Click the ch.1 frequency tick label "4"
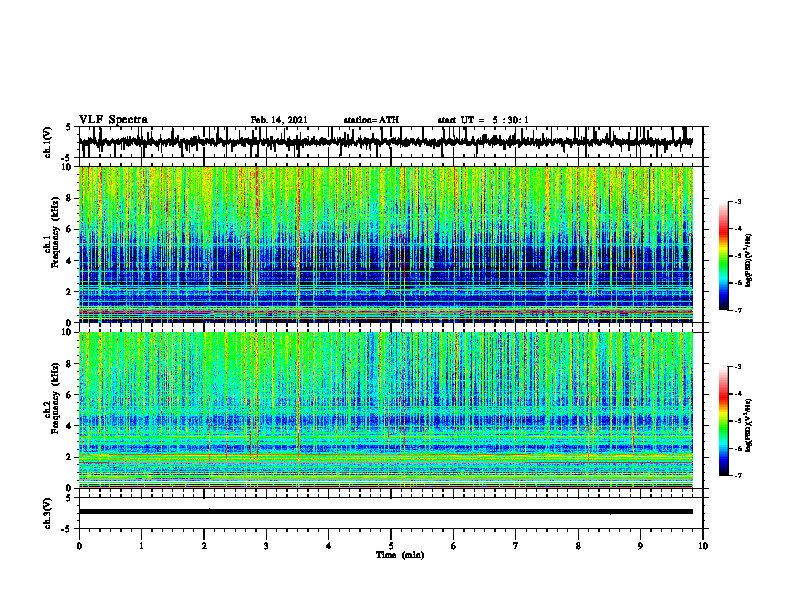Screen dimensions: 792x612 69,261
